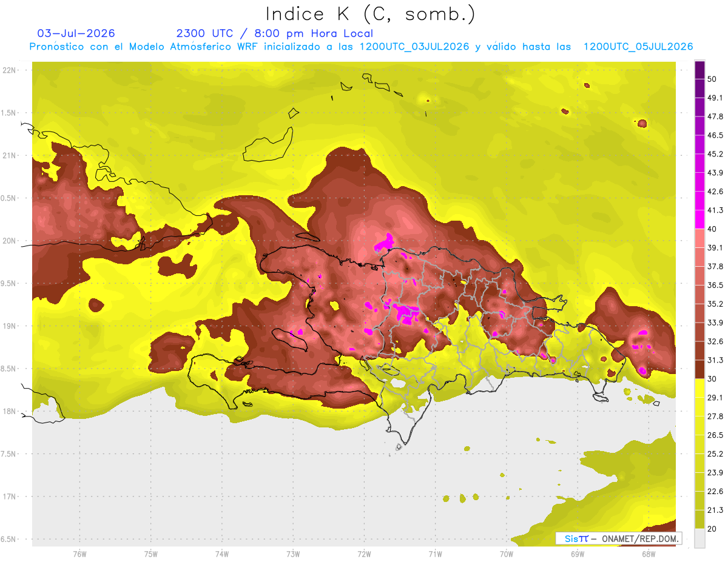The width and height of the screenshot is (728, 562).
Task: Click the "74W" longitude label
Action: (x=222, y=554)
